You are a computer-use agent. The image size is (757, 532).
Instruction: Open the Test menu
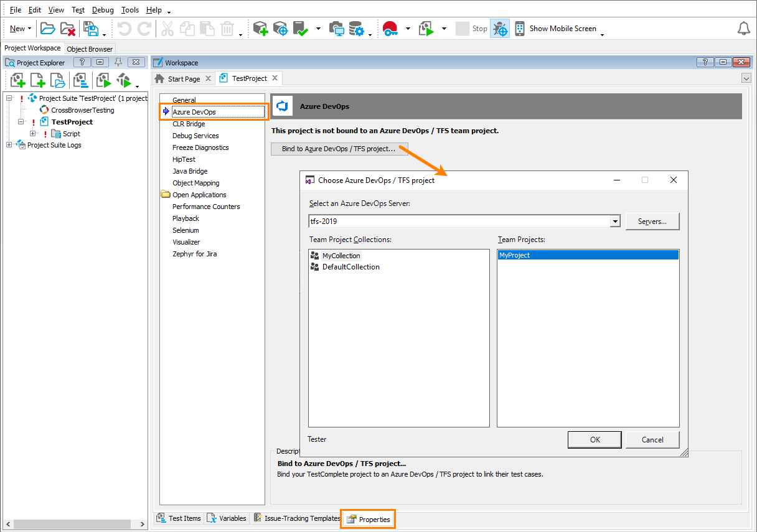pyautogui.click(x=78, y=10)
